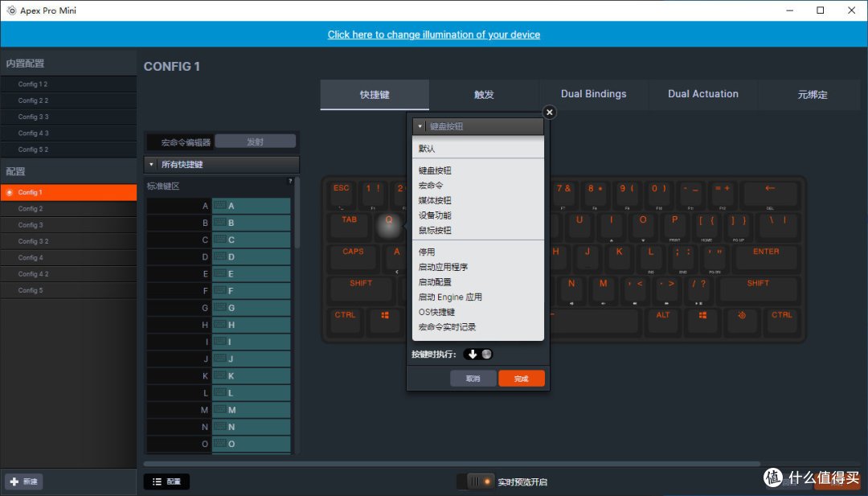Click the horizontal scrollbar below keyboard

click(452, 464)
